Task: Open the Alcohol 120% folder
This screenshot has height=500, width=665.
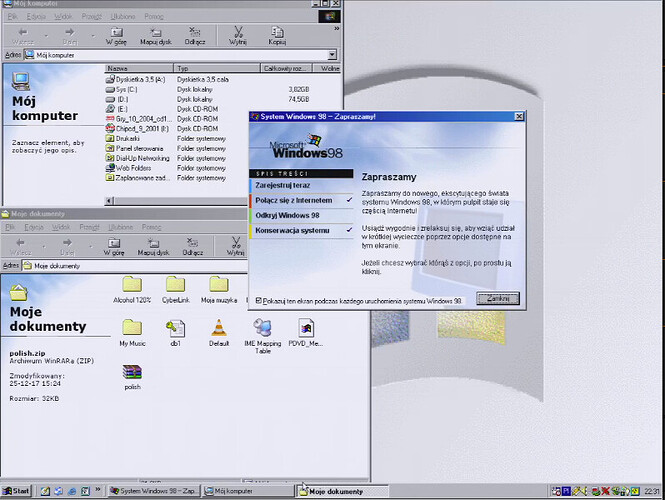Action: (x=132, y=284)
